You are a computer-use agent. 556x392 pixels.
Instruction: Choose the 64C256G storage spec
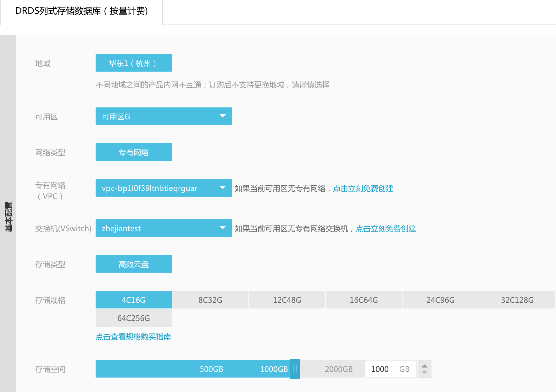(133, 318)
